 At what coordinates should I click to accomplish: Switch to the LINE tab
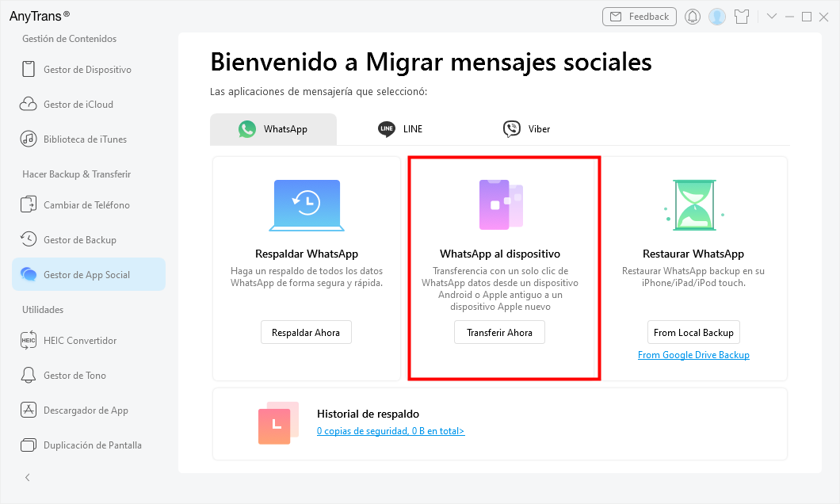[x=400, y=129]
